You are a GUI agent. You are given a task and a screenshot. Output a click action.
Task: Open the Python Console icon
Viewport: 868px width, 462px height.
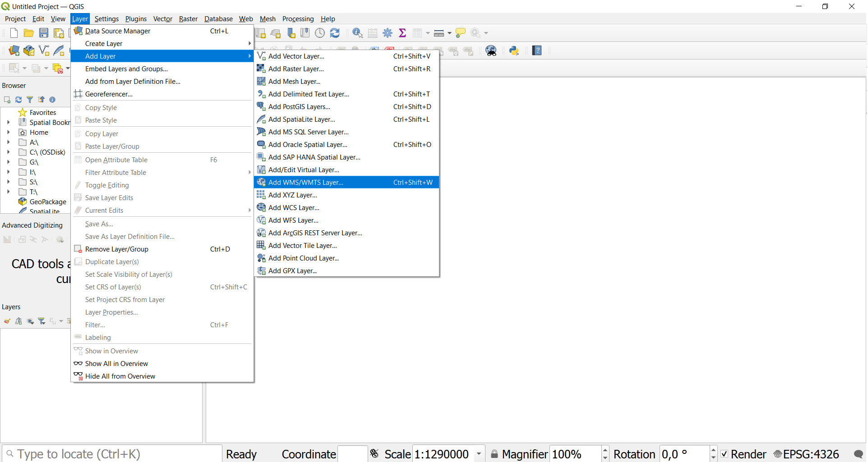[x=514, y=50]
